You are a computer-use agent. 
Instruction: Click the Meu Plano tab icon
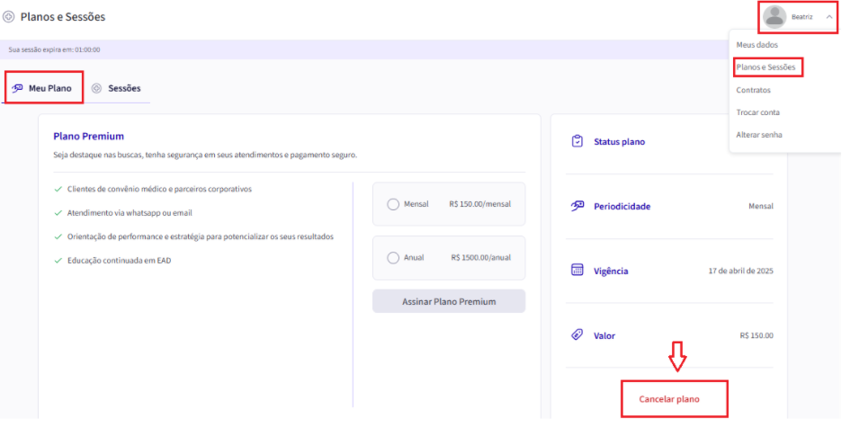point(17,88)
